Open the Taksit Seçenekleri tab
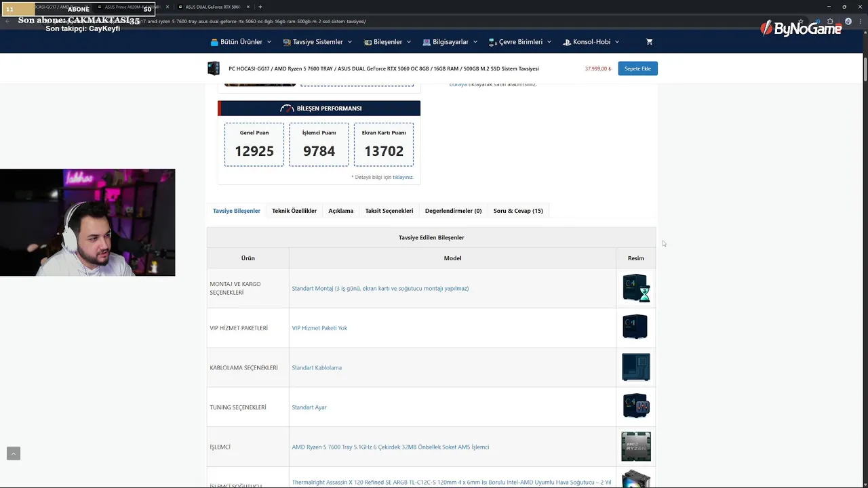Viewport: 868px width, 488px height. coord(389,211)
